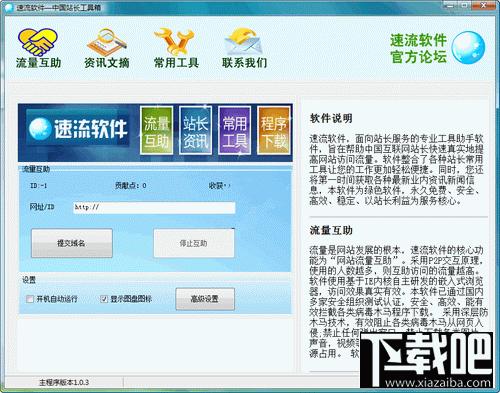Visit the 速流软件 官方论坛 link
Screen dimensions: 500x393
click(418, 48)
